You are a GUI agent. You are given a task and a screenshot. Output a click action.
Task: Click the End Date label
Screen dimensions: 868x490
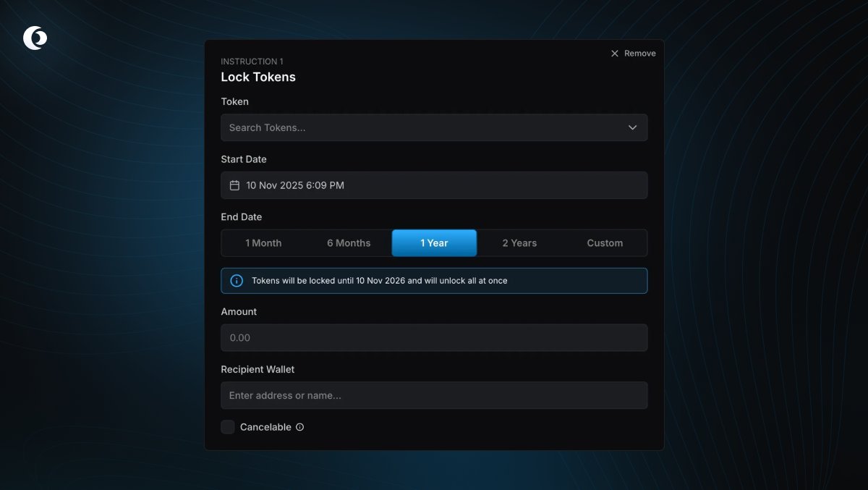[x=242, y=217]
